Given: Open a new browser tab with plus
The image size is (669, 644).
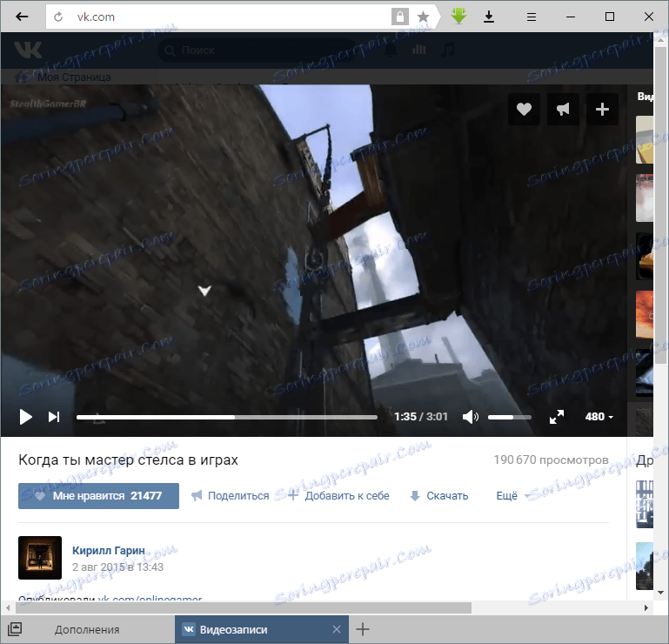Looking at the screenshot, I should 363,629.
